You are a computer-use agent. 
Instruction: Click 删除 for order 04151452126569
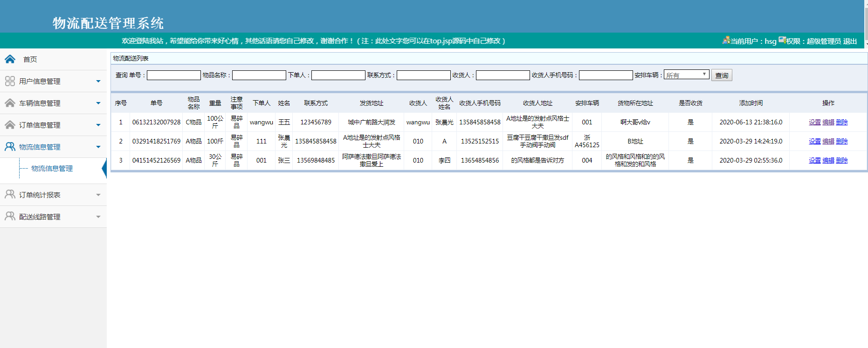(842, 160)
